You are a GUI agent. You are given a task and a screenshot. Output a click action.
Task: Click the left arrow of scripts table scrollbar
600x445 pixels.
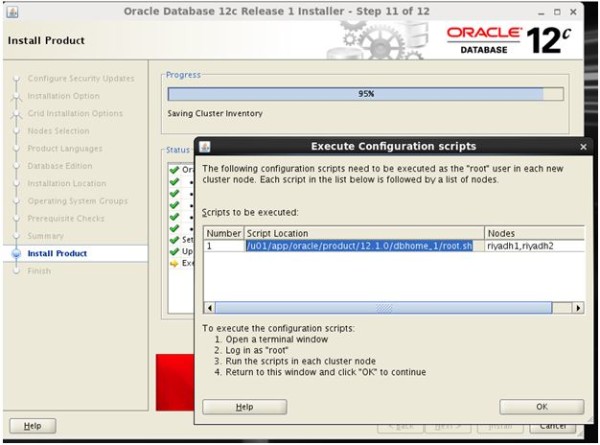tap(209, 308)
